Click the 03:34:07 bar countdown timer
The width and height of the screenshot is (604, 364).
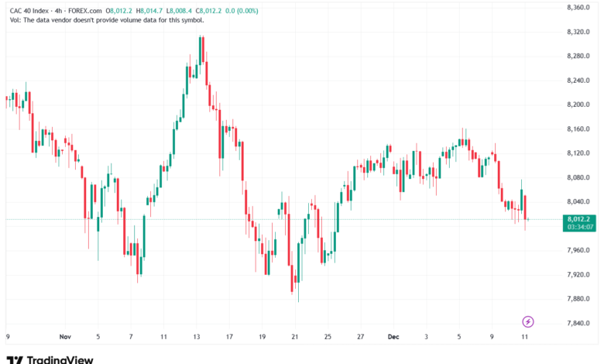pos(579,228)
